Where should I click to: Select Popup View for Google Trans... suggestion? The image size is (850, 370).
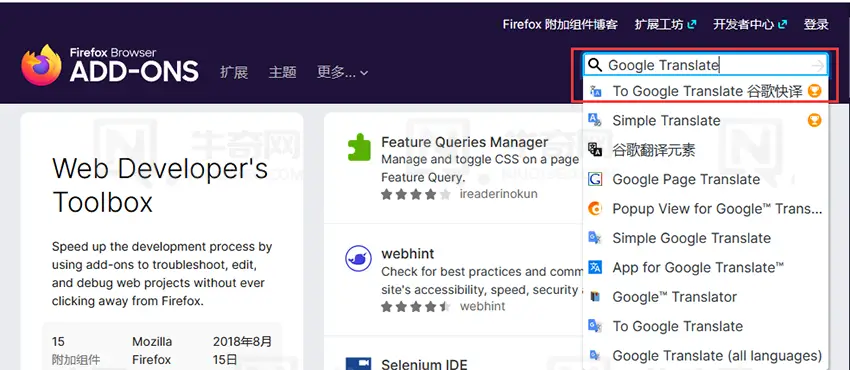coord(706,209)
